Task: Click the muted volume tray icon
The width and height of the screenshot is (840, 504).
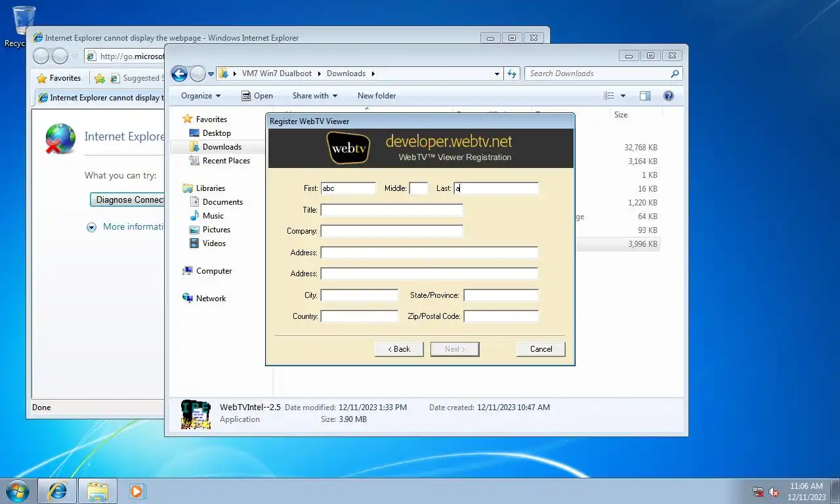Action: coord(774,492)
